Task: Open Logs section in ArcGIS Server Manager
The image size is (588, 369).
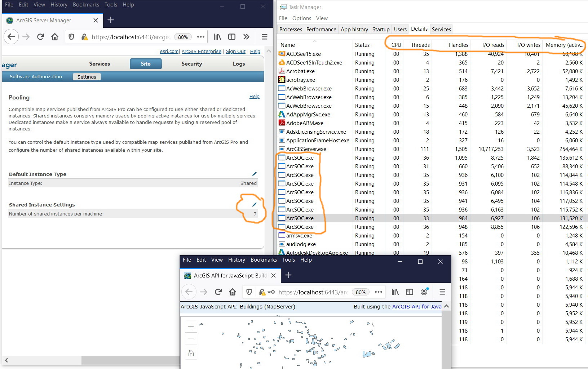Action: (x=239, y=64)
